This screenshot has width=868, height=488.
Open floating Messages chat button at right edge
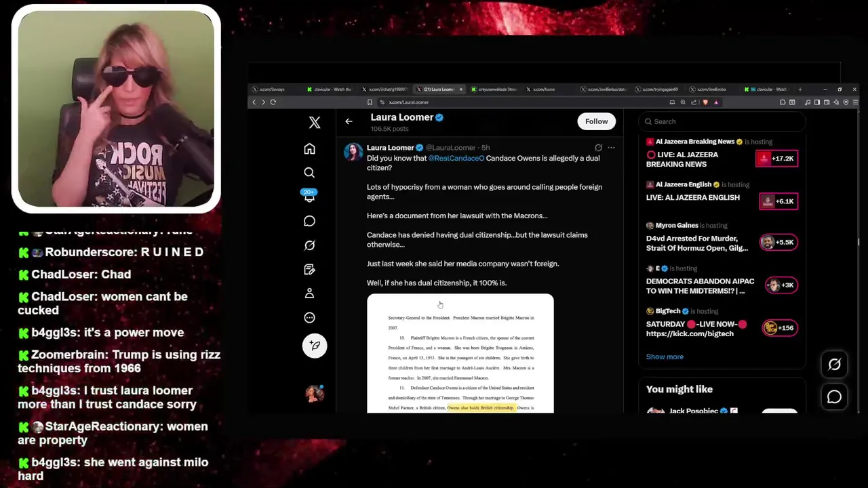coord(834,397)
